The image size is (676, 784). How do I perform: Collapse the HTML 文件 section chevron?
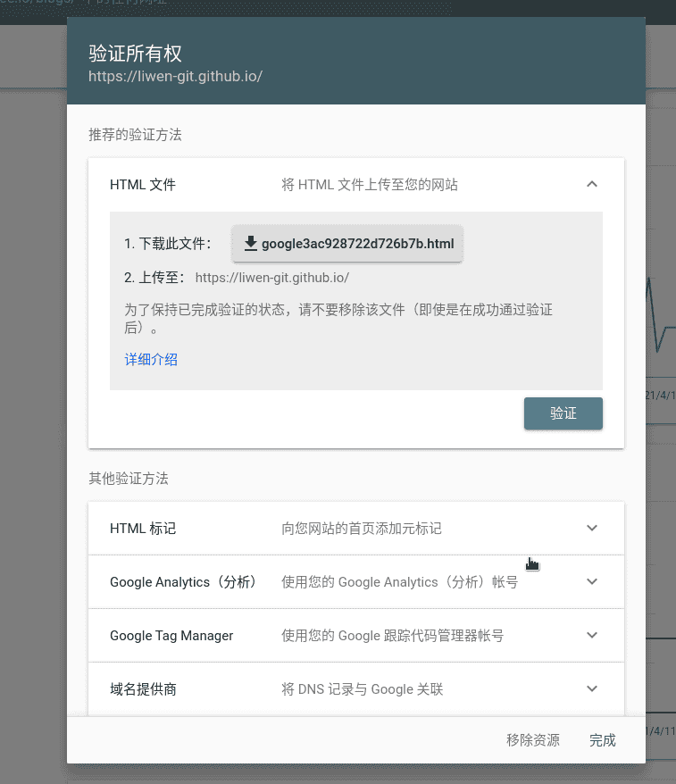tap(592, 185)
